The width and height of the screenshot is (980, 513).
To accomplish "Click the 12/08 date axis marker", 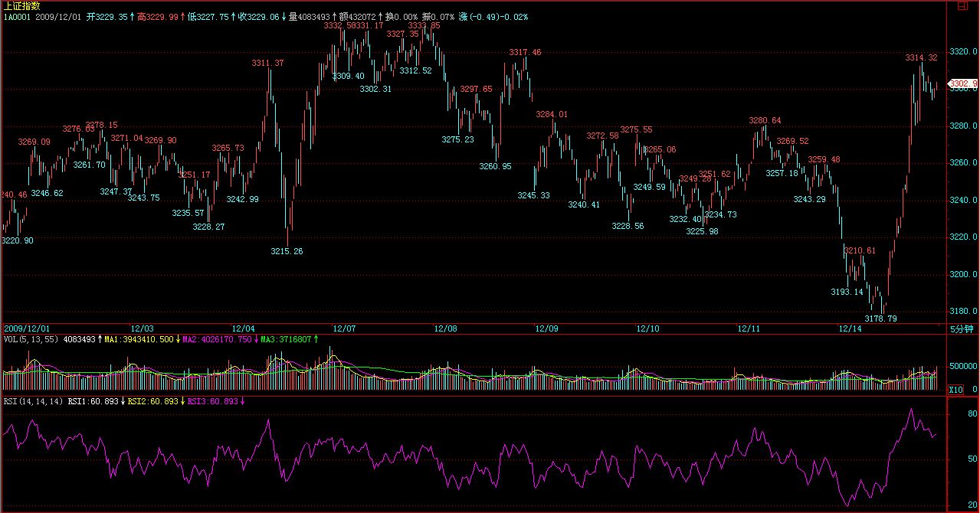I will (x=446, y=328).
